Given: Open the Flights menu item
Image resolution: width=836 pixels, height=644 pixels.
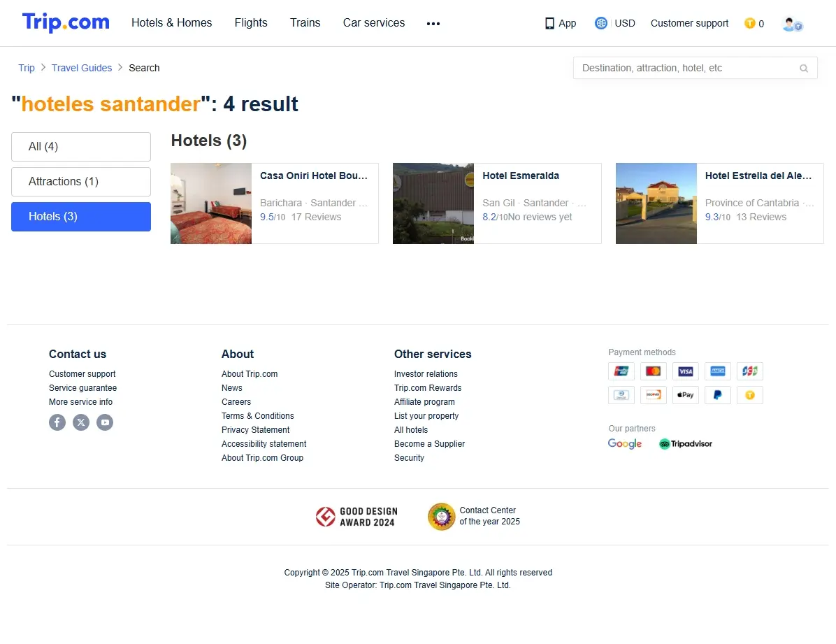Looking at the screenshot, I should pos(251,23).
